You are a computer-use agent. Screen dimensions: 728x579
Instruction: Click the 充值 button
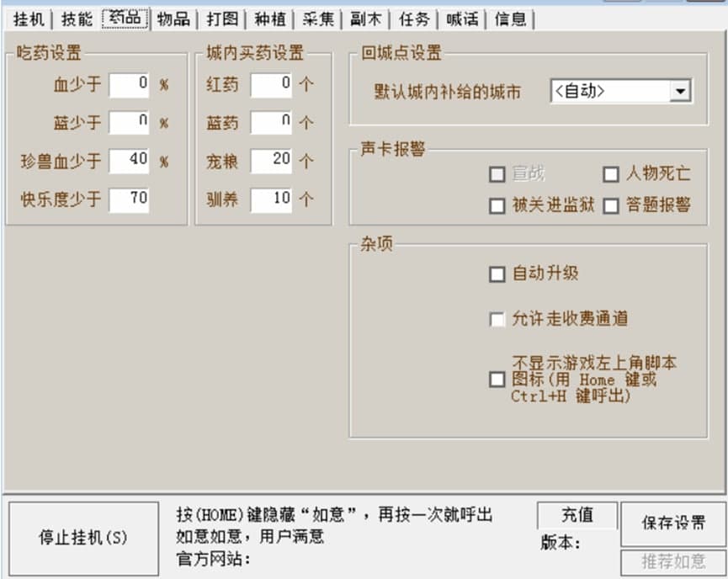click(x=577, y=515)
